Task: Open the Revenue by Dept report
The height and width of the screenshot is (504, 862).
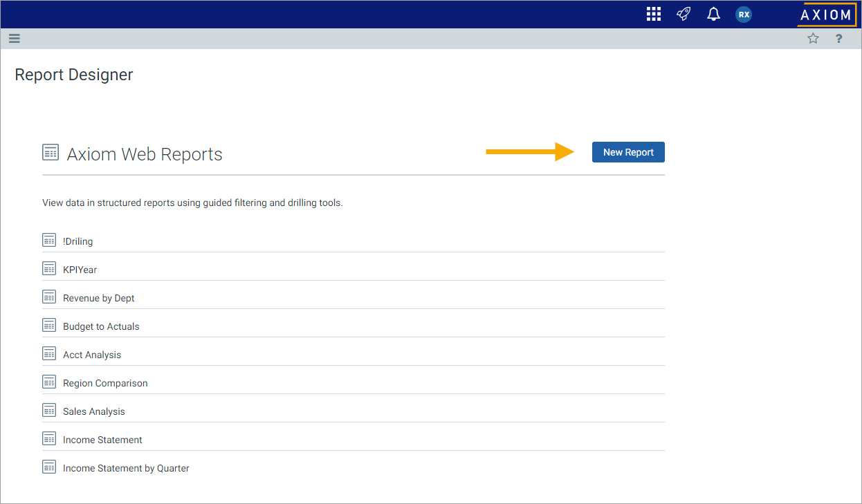Action: click(x=98, y=298)
